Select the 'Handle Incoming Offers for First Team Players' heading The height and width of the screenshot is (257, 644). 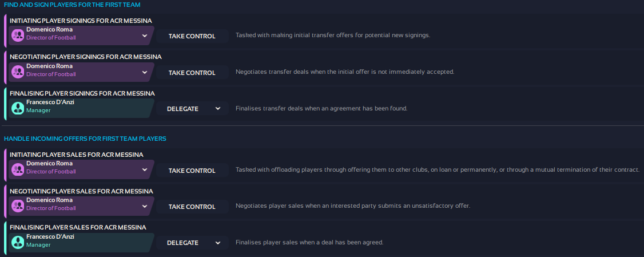(85, 139)
